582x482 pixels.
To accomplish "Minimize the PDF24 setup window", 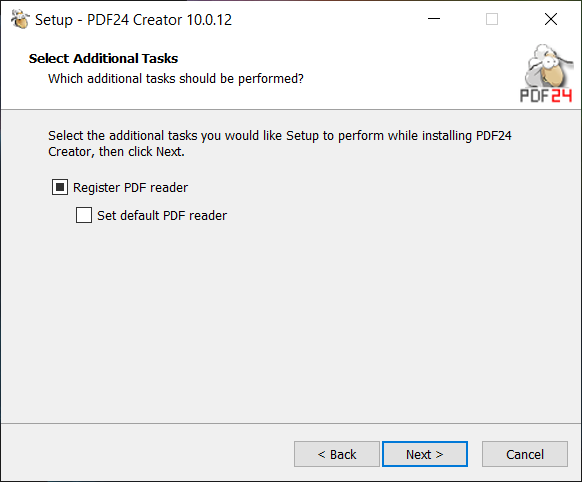I will 434,19.
